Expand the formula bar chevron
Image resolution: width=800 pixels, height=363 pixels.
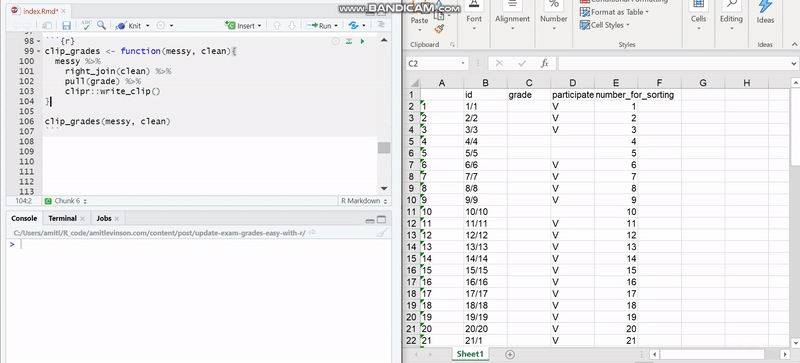click(794, 64)
